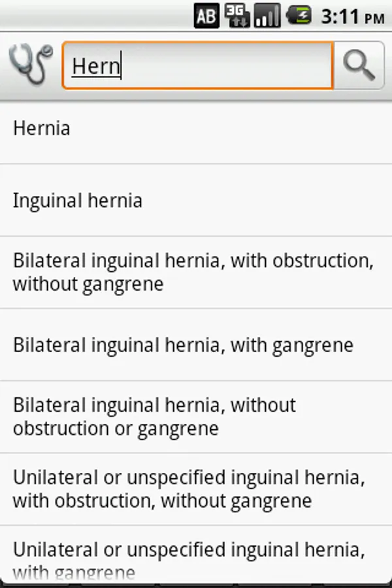Viewport: 392px width, 588px height.
Task: Tap the signal strength bars icon
Action: click(x=267, y=16)
